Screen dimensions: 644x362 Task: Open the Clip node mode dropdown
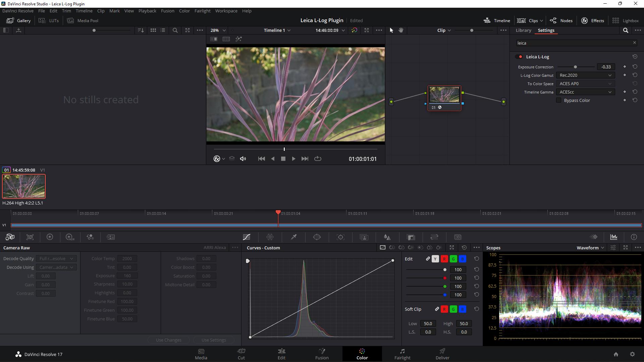[x=444, y=30]
